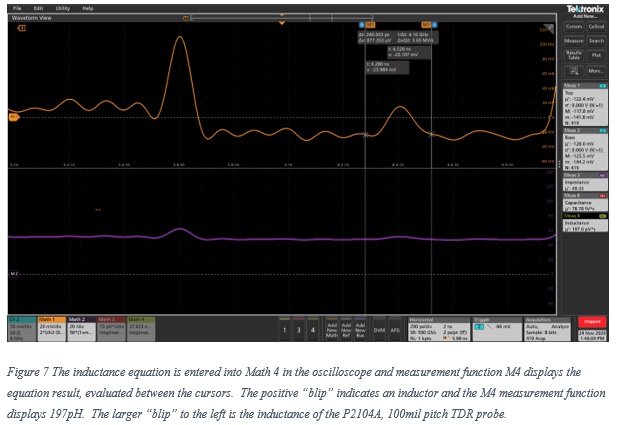
Task: Click the date and time readout
Action: pyautogui.click(x=592, y=335)
